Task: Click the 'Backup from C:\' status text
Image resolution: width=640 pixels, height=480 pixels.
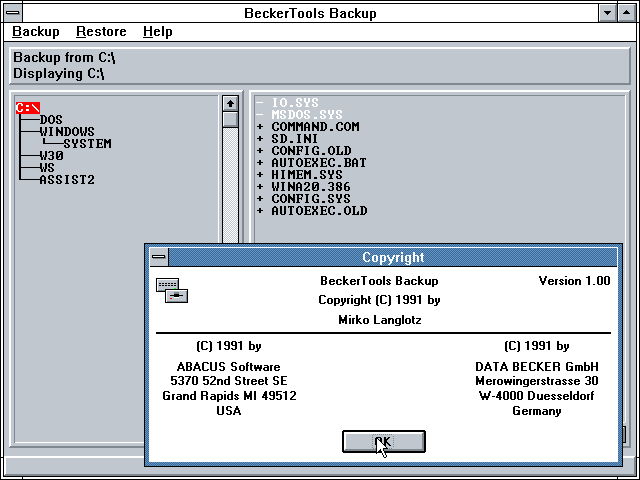Action: (x=64, y=58)
